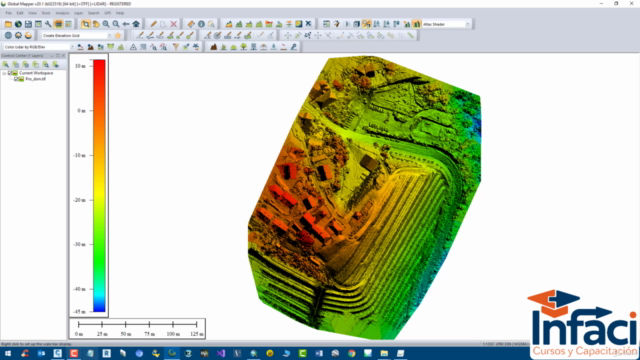Click the File Explorer taskbar icon
The image size is (640, 360).
[x=384, y=353]
